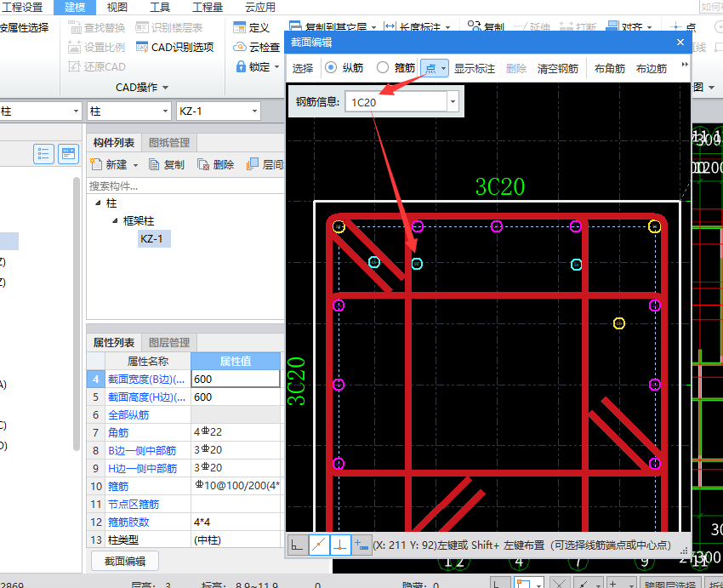The image size is (723, 588).
Task: Click the 柱类型 value (中柱)
Action: (236, 539)
